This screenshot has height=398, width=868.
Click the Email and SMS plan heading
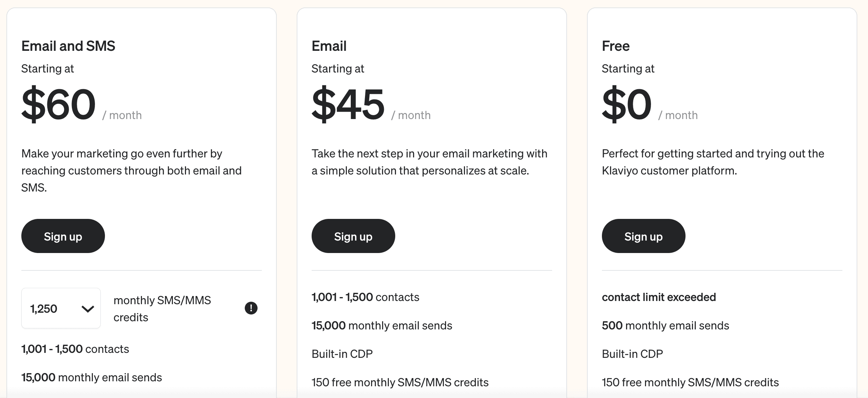[x=68, y=46]
